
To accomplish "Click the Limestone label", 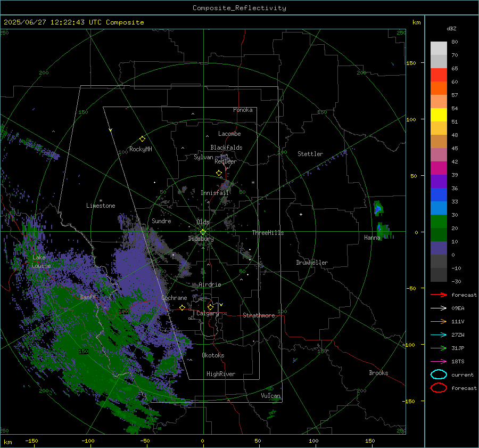I will click(101, 206).
